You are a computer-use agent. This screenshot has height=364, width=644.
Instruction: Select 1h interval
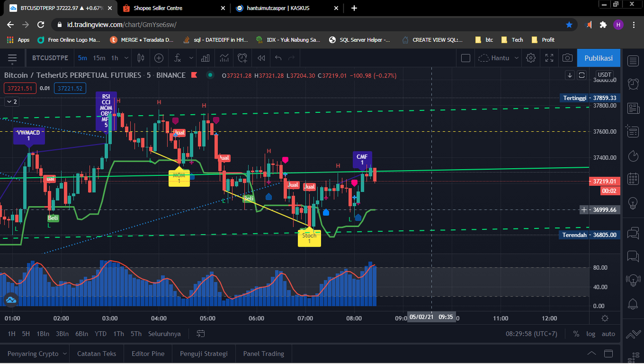pos(115,58)
